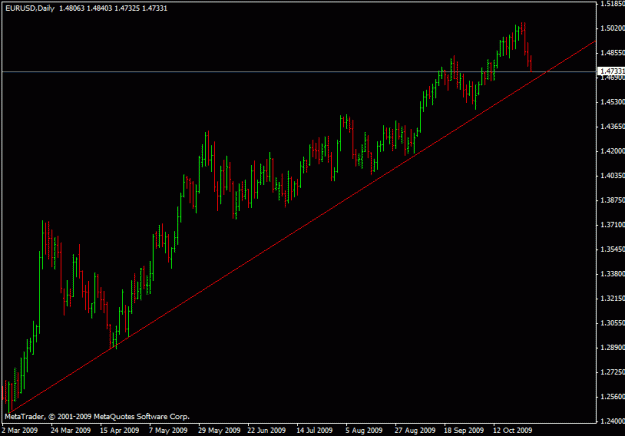
Task: Click the 1.4035 price scale value
Action: point(612,175)
